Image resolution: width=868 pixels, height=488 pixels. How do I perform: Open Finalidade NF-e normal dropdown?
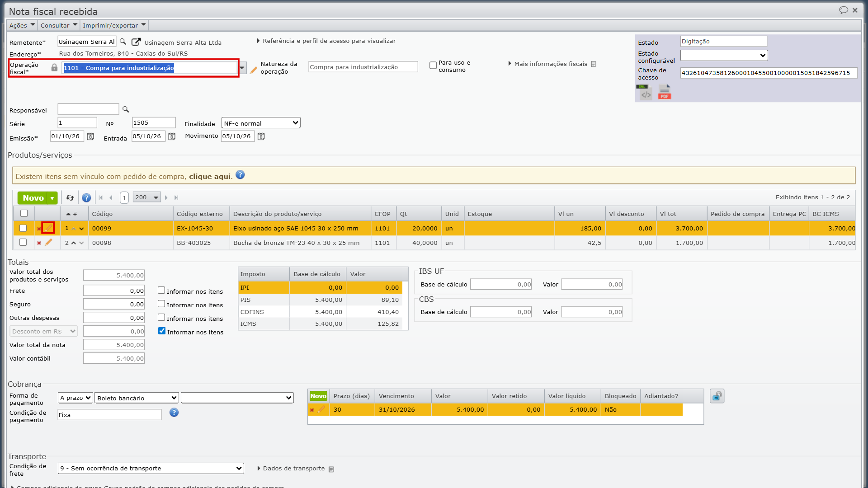261,123
